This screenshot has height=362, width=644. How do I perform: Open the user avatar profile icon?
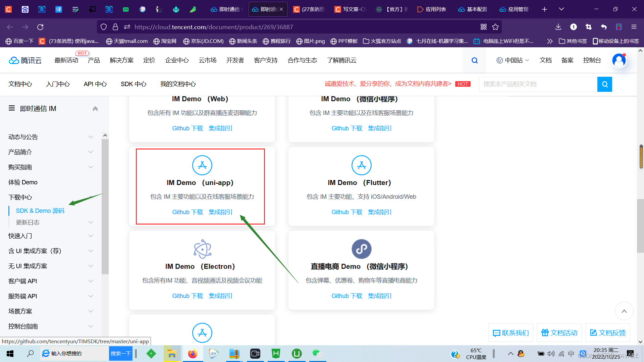[x=619, y=60]
